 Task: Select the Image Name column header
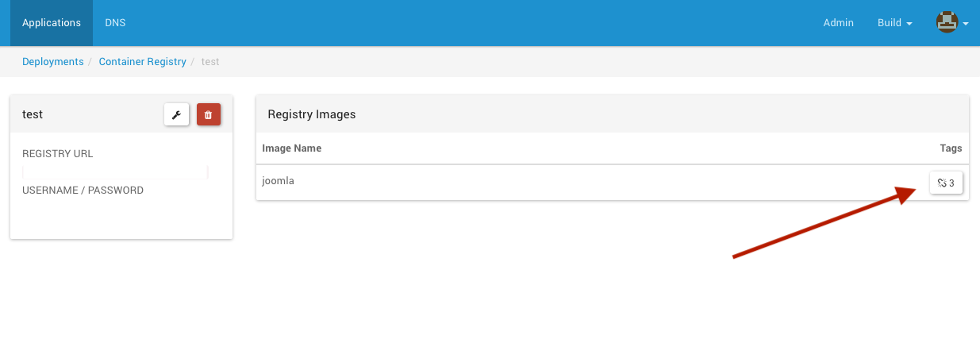pos(292,148)
